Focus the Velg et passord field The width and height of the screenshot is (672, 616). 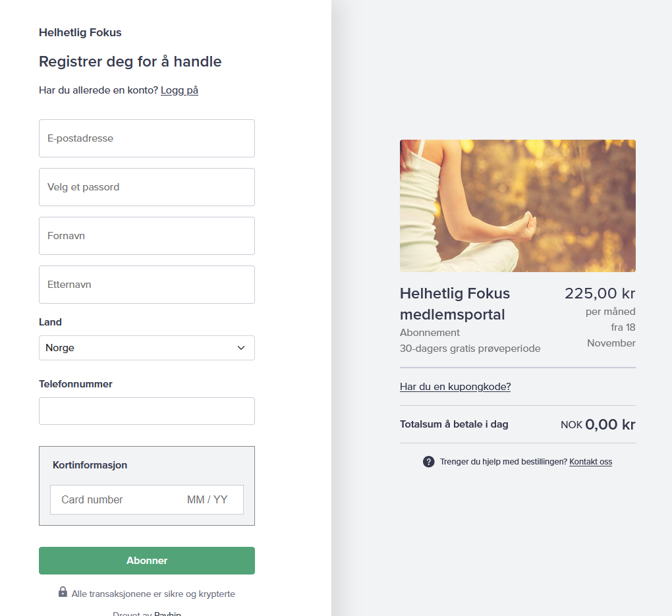click(146, 187)
